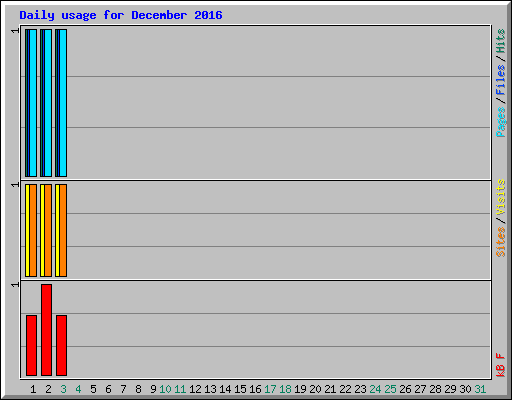This screenshot has height=400, width=512.
Task: Click day label "1" on the x-axis
Action: coord(33,389)
